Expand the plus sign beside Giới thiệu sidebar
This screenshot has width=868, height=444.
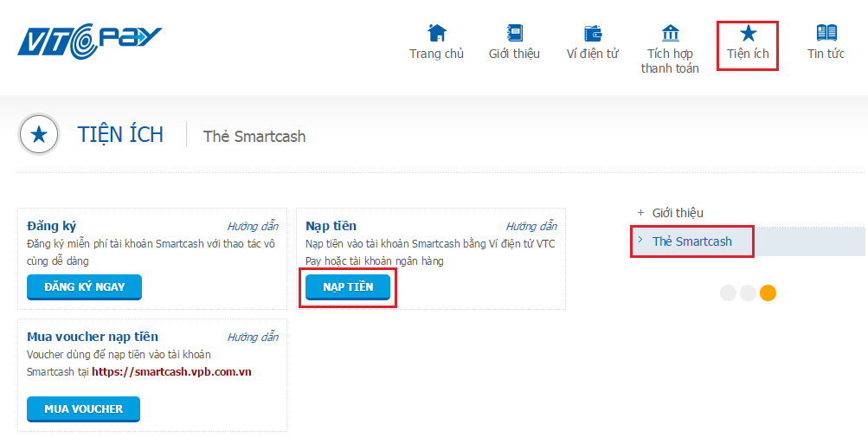point(640,213)
